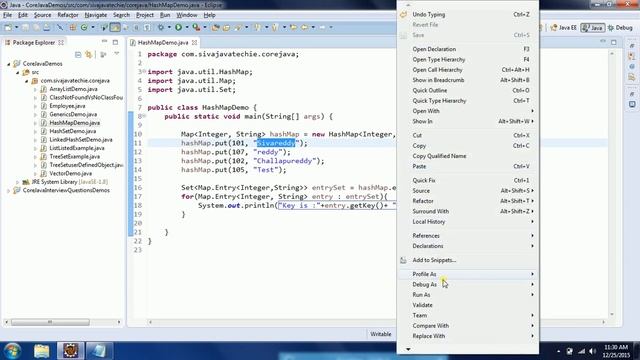
Task: Click the New Java Package toolbar icon
Action: (73, 27)
